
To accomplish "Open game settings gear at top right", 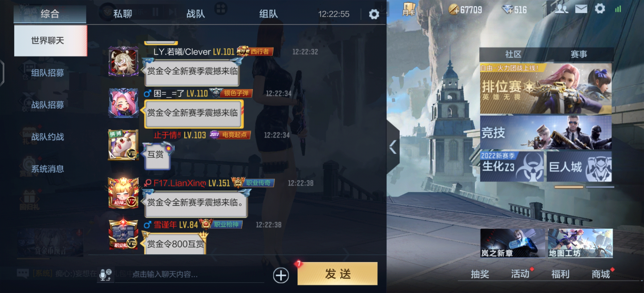I will [x=600, y=9].
